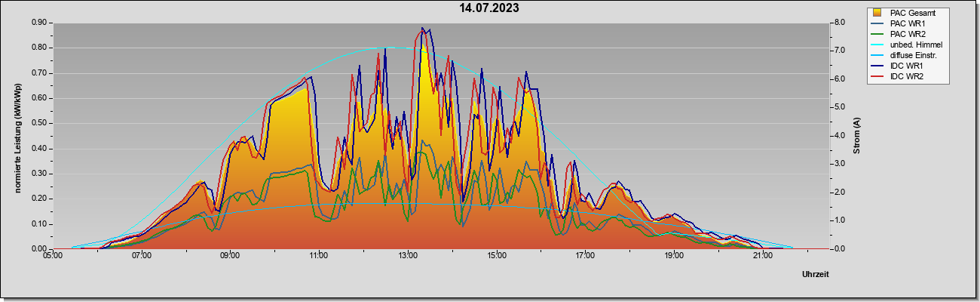Screen dimensions: 980x302
Task: Click the 15:00 time axis tick label
Action: pos(497,256)
